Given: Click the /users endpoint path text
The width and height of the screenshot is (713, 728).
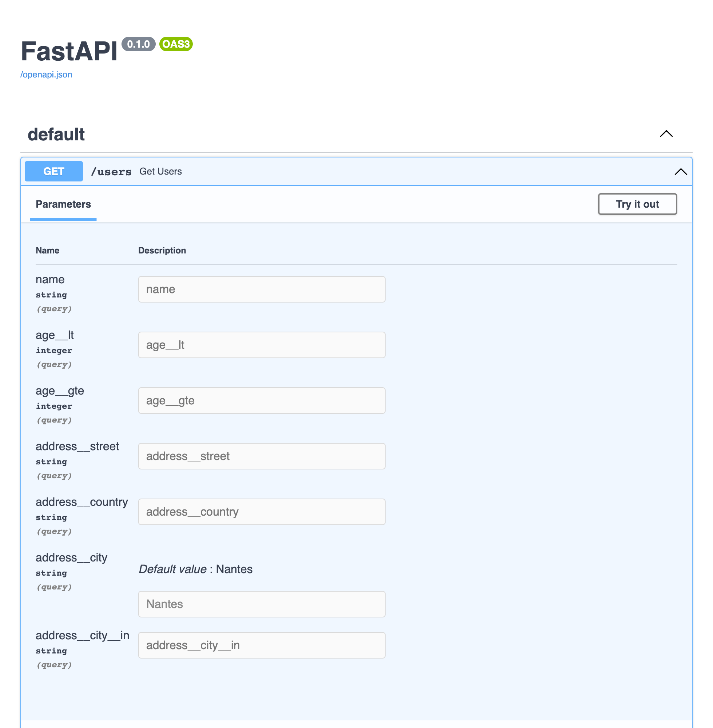Looking at the screenshot, I should [x=111, y=171].
